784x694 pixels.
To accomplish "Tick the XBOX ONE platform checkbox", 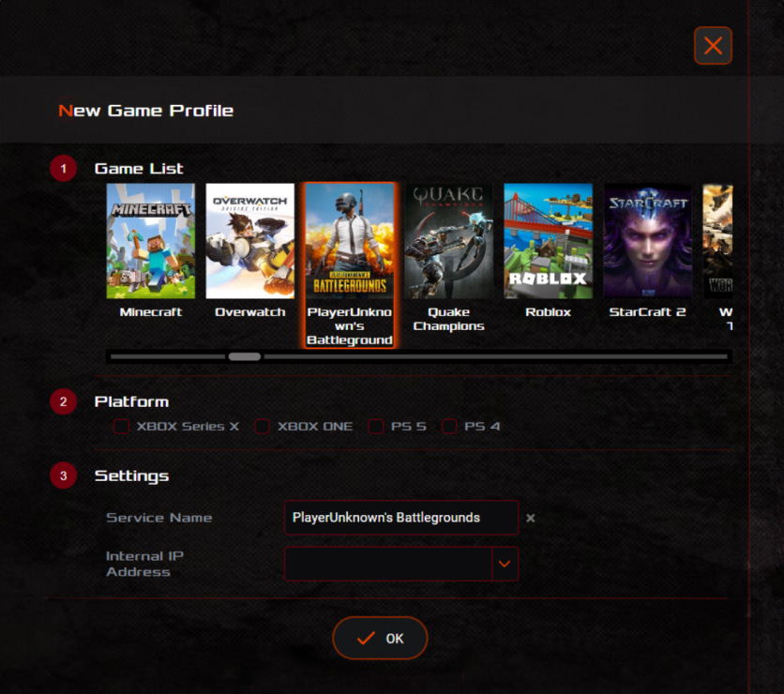I will pyautogui.click(x=262, y=427).
